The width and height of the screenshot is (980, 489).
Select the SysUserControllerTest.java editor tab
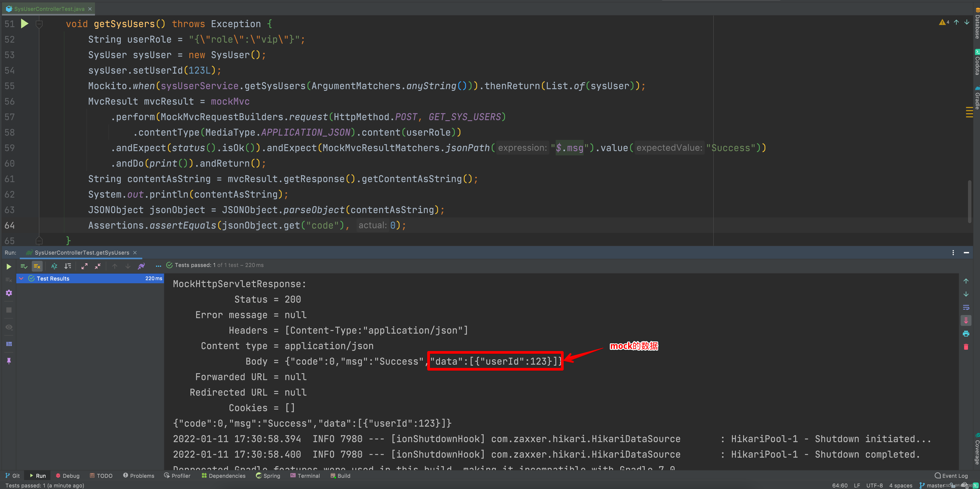(49, 9)
